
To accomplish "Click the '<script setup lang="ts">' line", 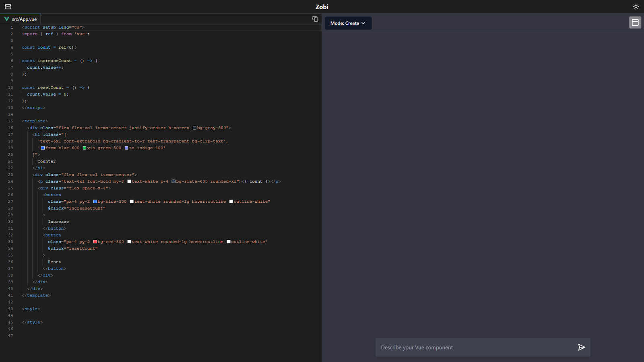I will click(x=53, y=27).
